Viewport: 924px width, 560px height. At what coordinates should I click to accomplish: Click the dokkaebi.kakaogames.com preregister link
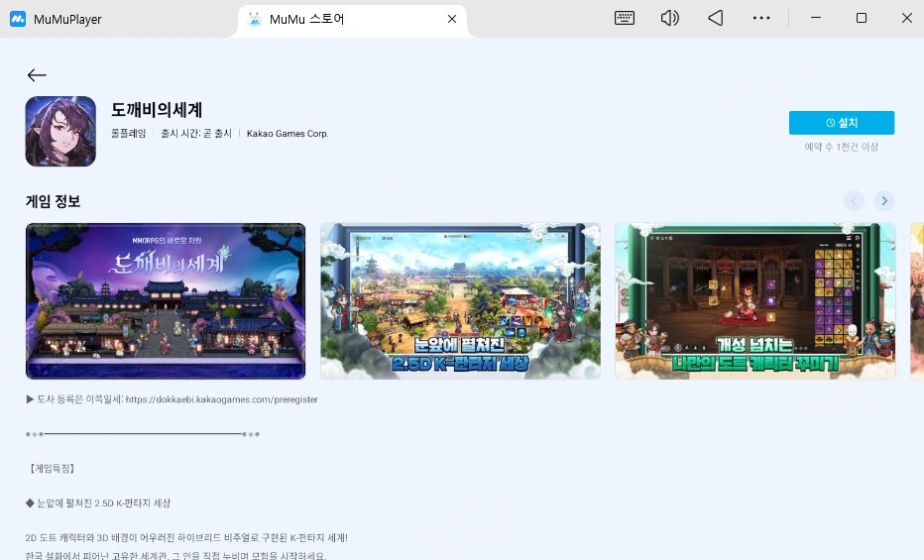221,399
